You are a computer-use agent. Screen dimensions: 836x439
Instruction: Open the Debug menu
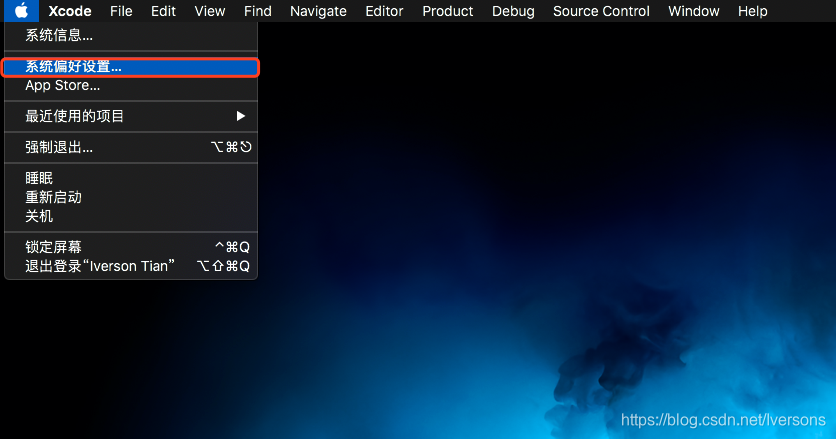(513, 11)
